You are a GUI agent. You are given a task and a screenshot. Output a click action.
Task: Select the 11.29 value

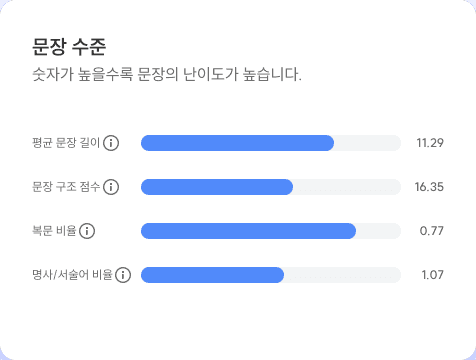click(430, 143)
